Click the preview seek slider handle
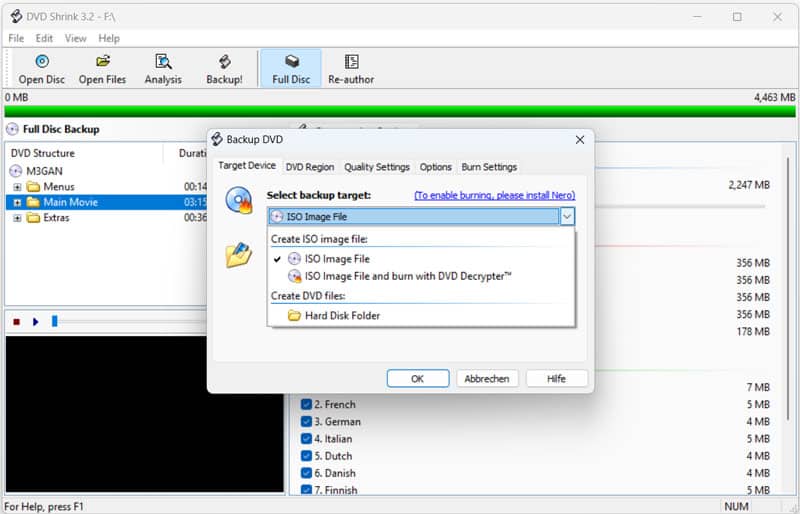 pyautogui.click(x=54, y=321)
